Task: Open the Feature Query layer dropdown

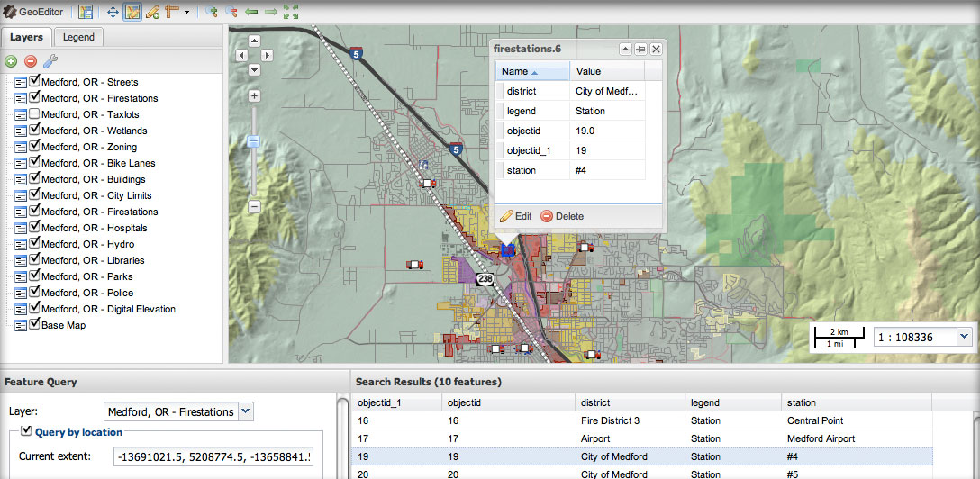Action: [x=246, y=411]
